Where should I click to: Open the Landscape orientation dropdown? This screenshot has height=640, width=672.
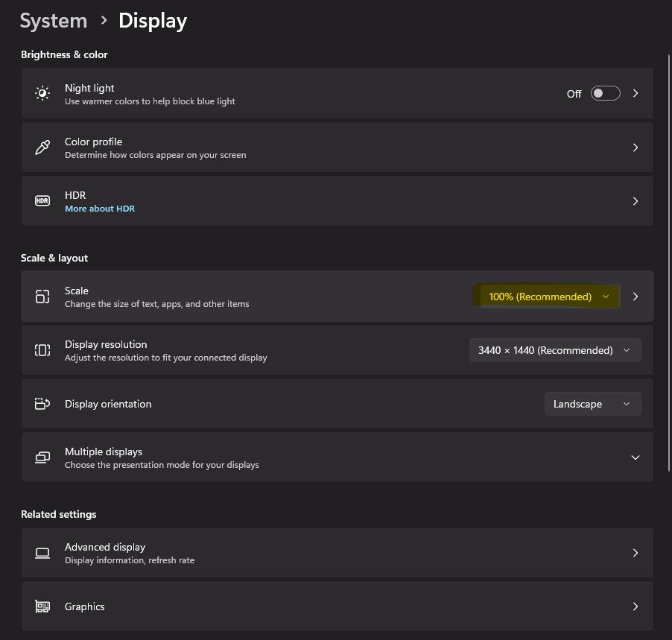click(592, 404)
